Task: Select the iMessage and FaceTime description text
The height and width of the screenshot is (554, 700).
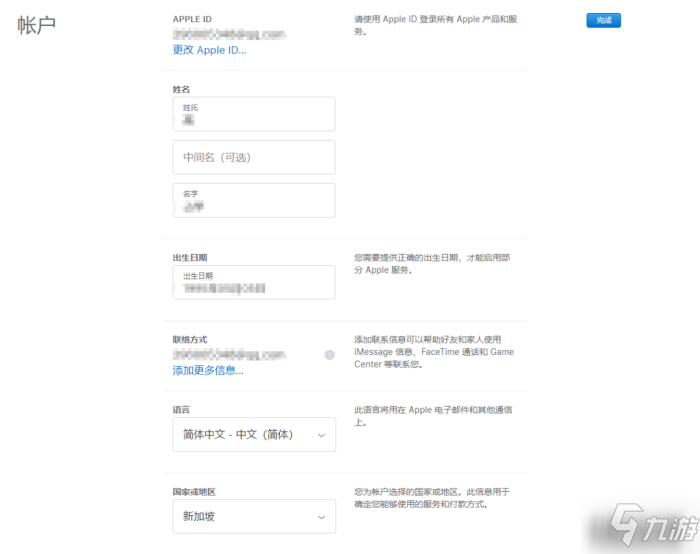Action: coord(434,352)
